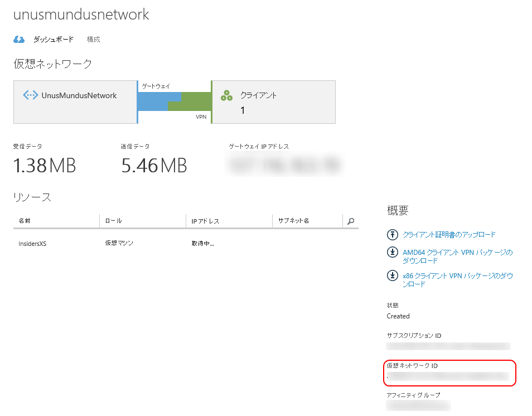The width and height of the screenshot is (532, 416).
Task: Click the search magnifier in resources table
Action: tap(351, 221)
